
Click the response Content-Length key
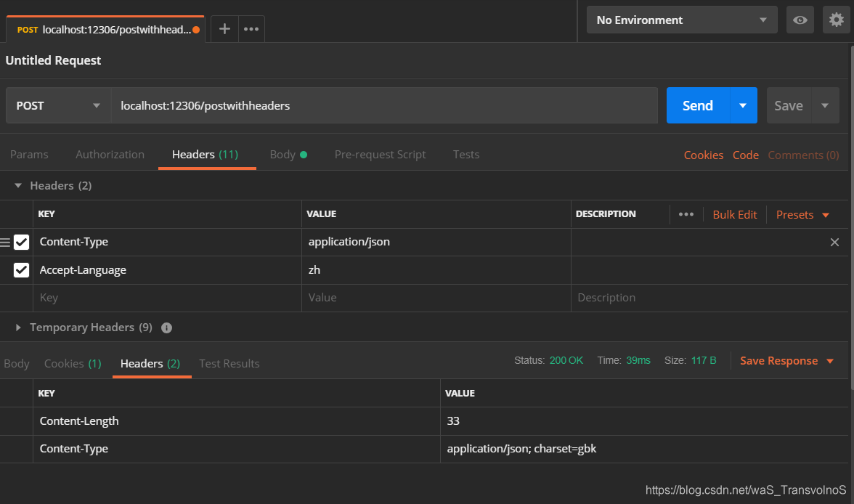(x=79, y=421)
